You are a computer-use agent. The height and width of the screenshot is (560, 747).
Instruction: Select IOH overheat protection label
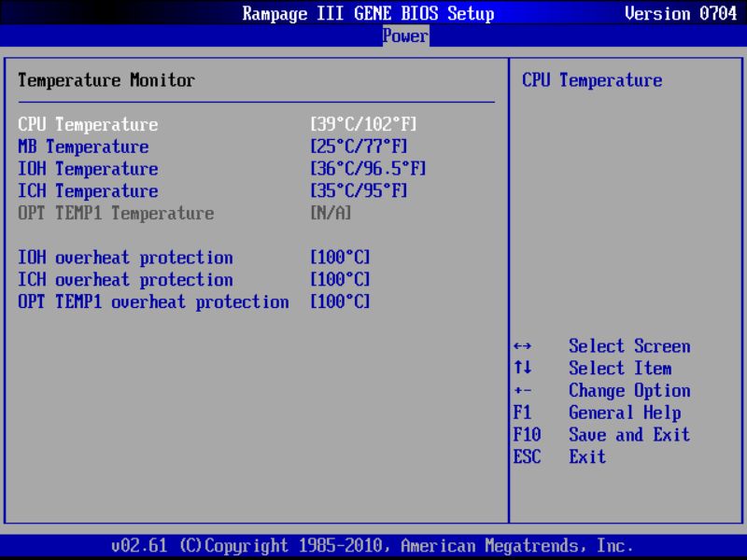click(x=125, y=258)
